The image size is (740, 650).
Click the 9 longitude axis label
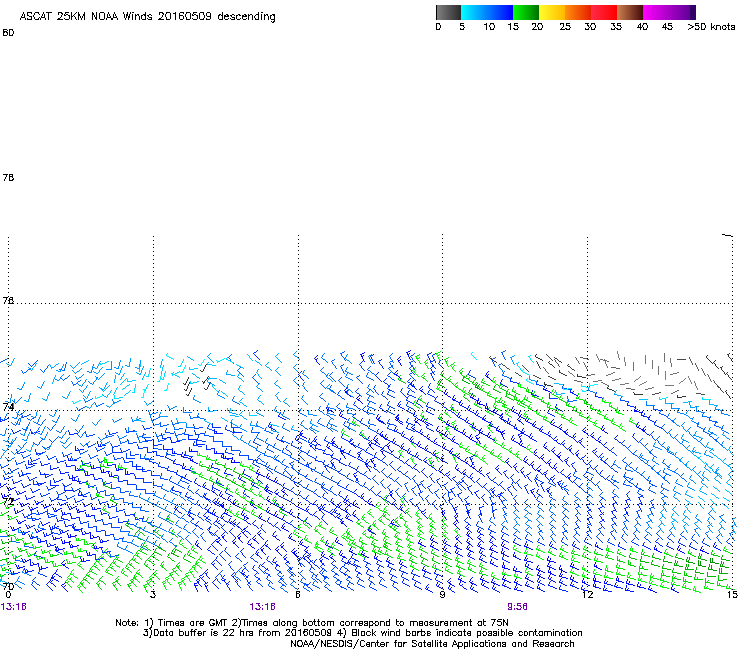tap(442, 595)
